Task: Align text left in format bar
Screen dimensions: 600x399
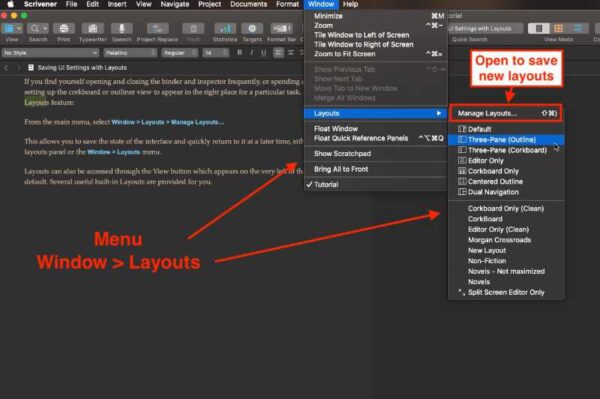Action: click(x=279, y=53)
